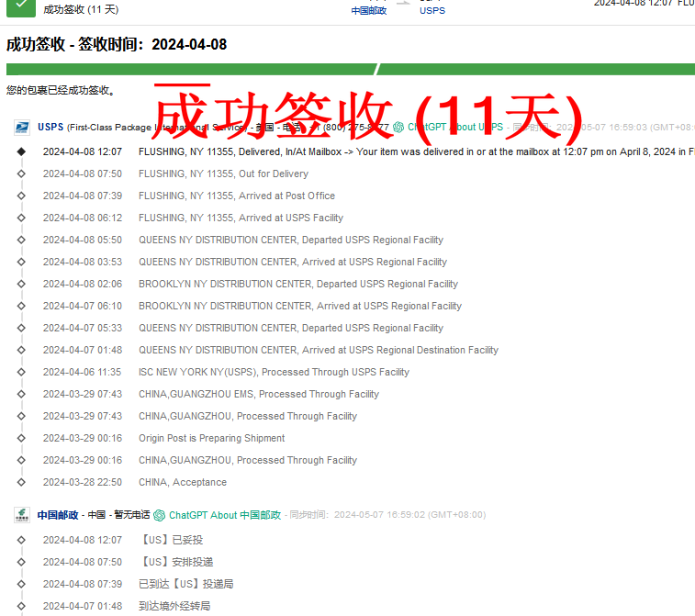Click the message 您的包裹已经成功签收。
Screen dimensions: 695x616
click(x=61, y=90)
